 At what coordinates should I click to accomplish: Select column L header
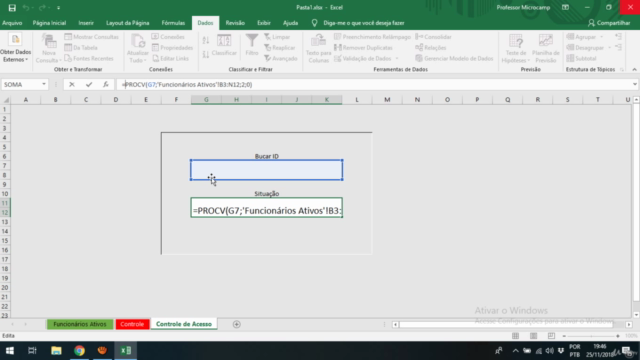click(357, 100)
